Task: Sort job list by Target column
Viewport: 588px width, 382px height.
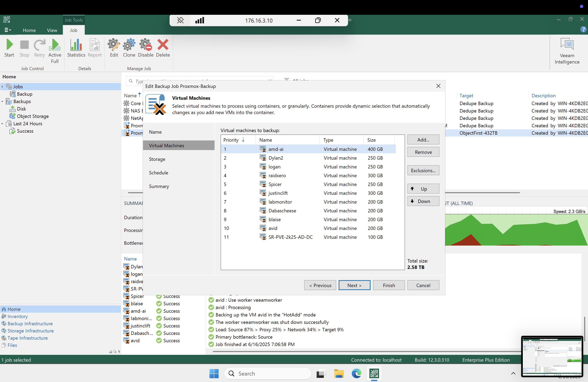Action: tap(466, 95)
